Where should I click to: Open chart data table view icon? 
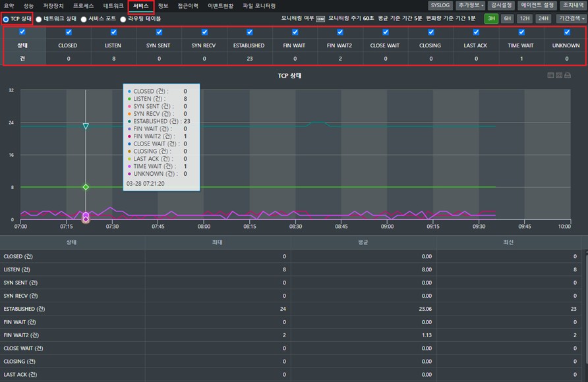point(550,75)
